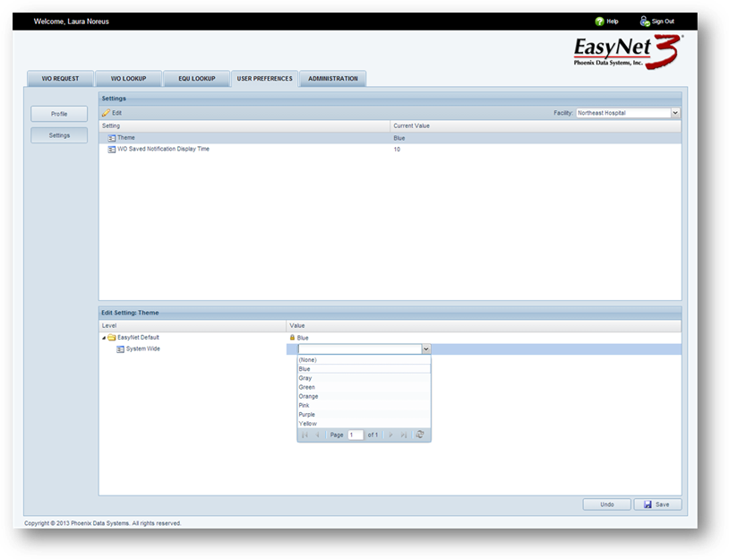Click the Save button
This screenshot has width=729, height=560.
pyautogui.click(x=656, y=504)
